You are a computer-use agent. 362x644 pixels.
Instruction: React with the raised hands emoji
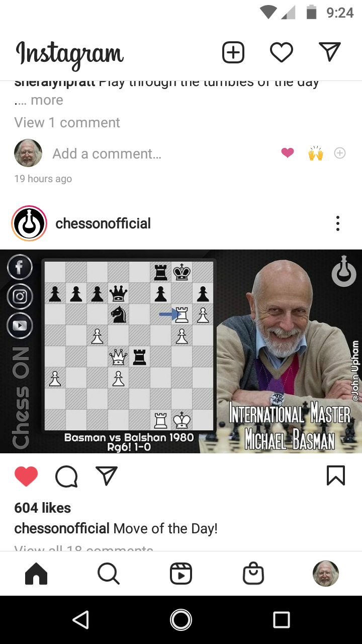click(316, 153)
